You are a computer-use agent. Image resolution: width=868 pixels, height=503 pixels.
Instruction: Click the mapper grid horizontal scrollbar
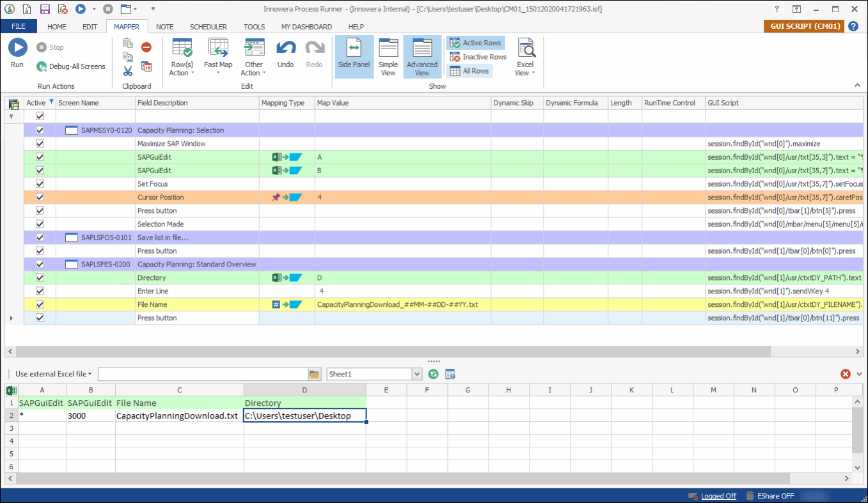[x=384, y=352]
